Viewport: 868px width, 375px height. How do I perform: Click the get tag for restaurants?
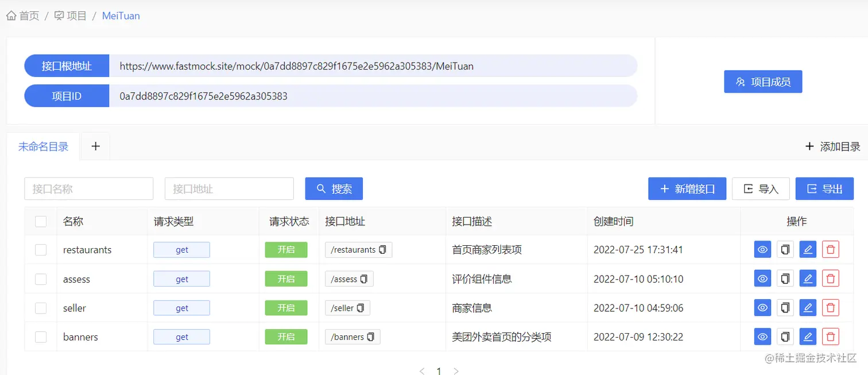(181, 250)
